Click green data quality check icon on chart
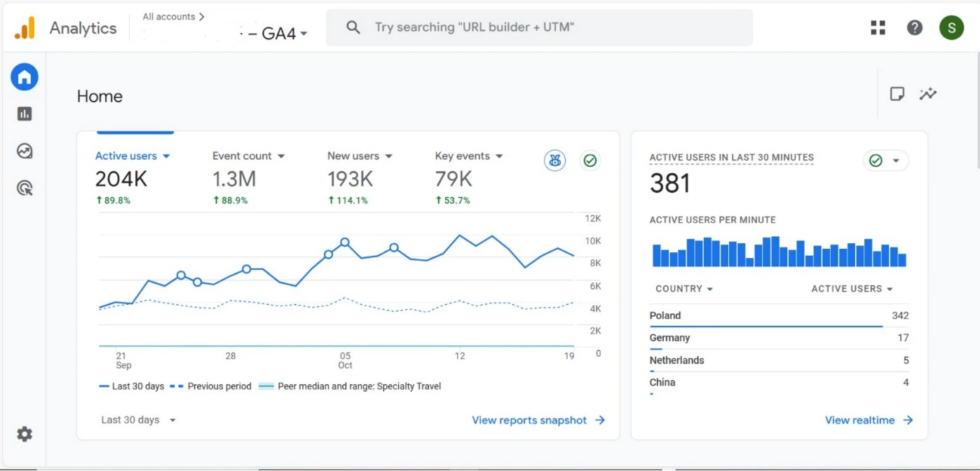Viewport: 980px width, 471px height. (x=590, y=161)
